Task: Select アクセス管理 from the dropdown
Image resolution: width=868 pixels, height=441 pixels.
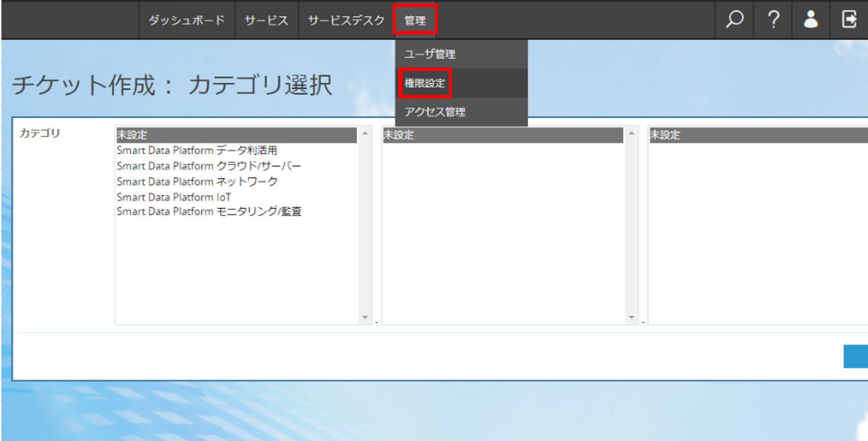Action: click(461, 112)
